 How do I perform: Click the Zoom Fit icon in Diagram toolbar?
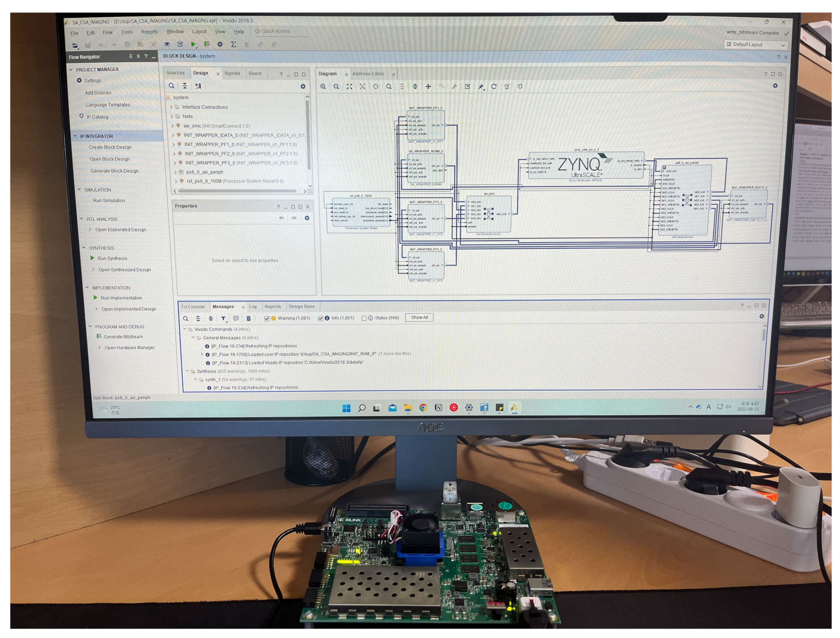tap(349, 87)
